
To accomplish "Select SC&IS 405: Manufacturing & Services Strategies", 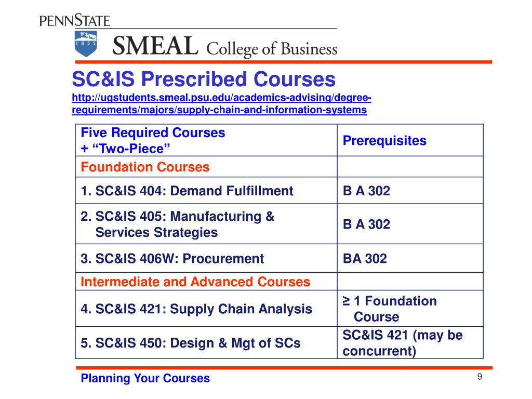I will 177,224.
